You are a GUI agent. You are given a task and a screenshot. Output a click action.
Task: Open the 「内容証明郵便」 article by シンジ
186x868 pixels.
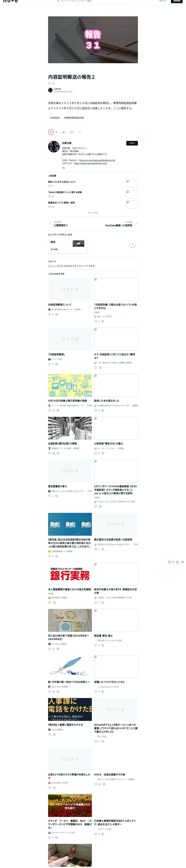click(x=57, y=354)
